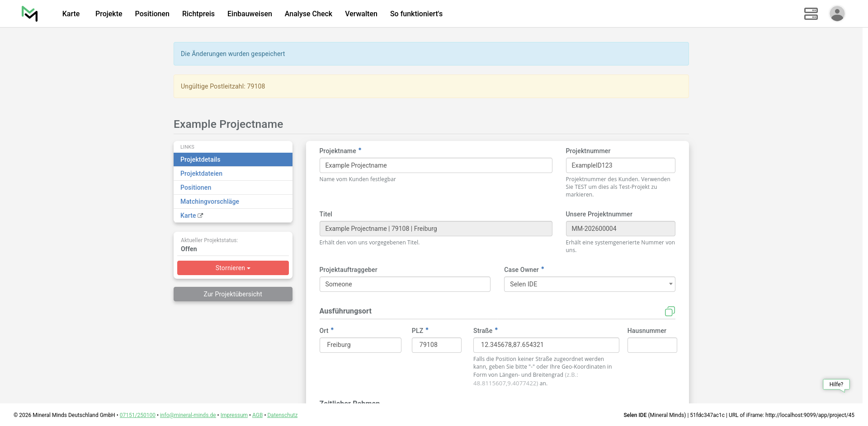Open the Hilfe? speech bubble
868x426 pixels.
836,384
